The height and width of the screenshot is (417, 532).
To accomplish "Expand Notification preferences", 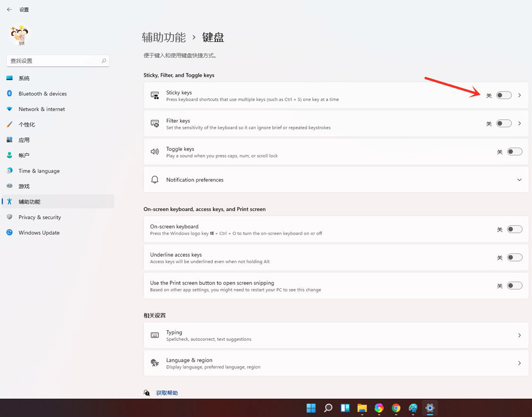I will click(520, 179).
